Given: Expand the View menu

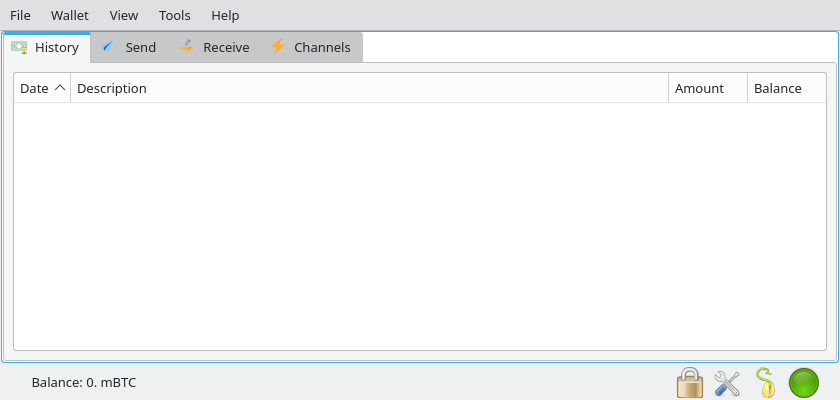Looking at the screenshot, I should click(124, 15).
